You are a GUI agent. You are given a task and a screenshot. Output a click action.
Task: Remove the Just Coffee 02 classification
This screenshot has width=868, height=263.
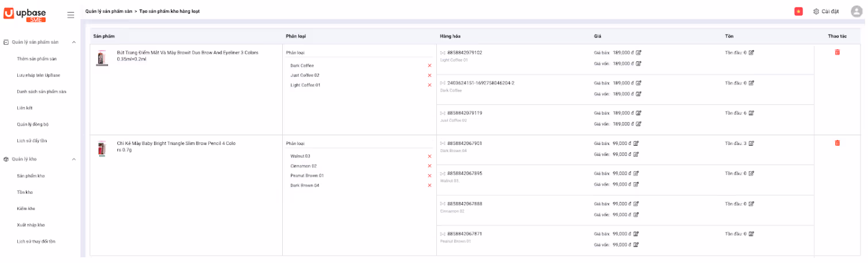tap(429, 75)
